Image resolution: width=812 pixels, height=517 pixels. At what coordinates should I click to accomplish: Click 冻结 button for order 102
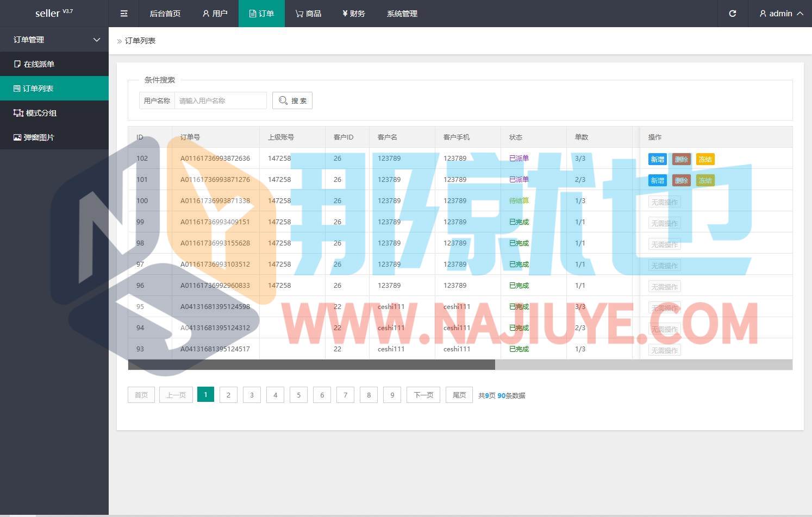tap(705, 159)
